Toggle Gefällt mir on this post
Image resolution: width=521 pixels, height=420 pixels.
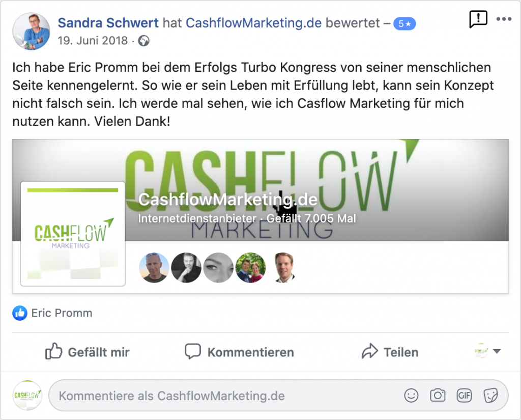tap(88, 352)
